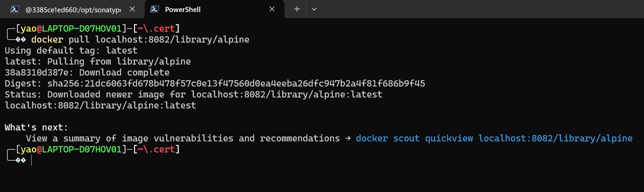This screenshot has height=192, width=644.
Task: Click the 'Status: Downloaded newer image' line
Action: [193, 95]
